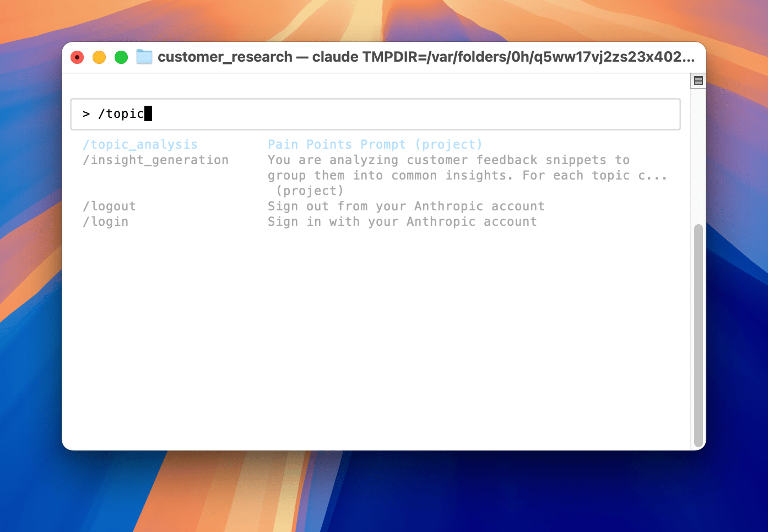This screenshot has width=768, height=532.
Task: Click the yellow minimize window button
Action: point(99,57)
